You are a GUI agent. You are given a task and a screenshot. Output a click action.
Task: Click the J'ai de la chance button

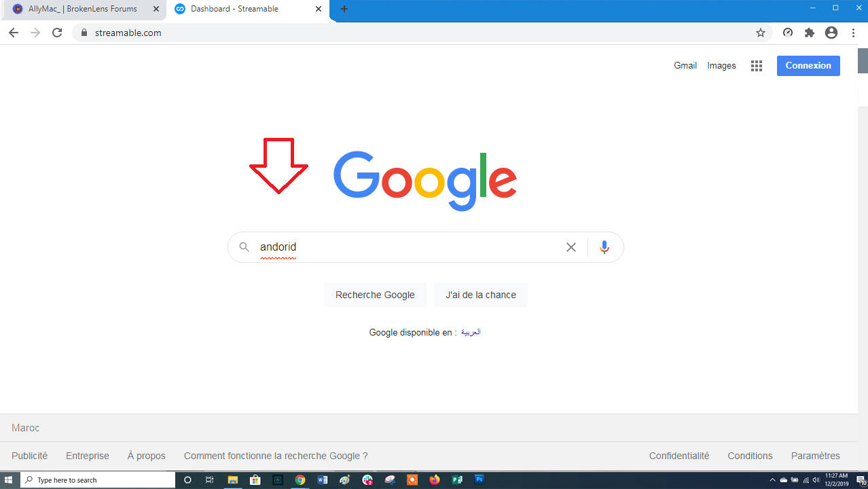point(481,295)
